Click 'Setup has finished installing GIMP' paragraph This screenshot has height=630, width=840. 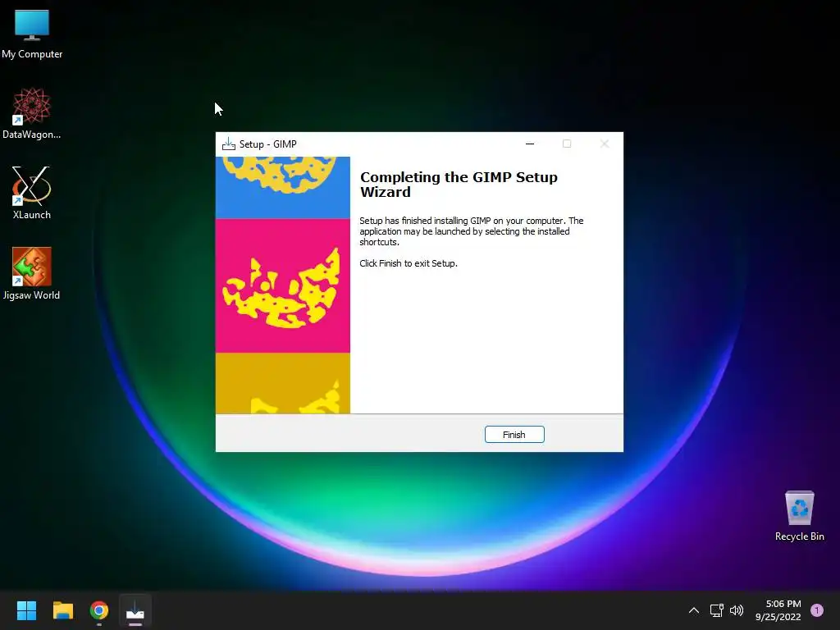tap(472, 231)
